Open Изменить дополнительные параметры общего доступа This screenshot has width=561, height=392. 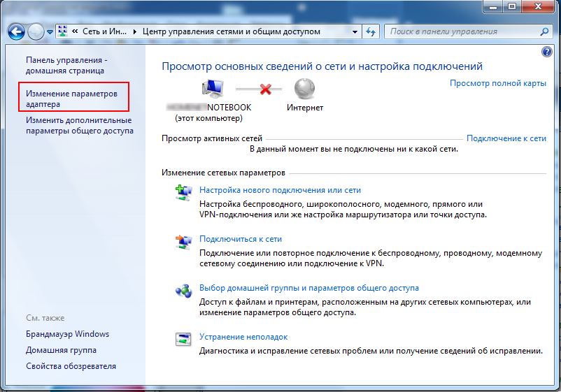click(x=79, y=125)
